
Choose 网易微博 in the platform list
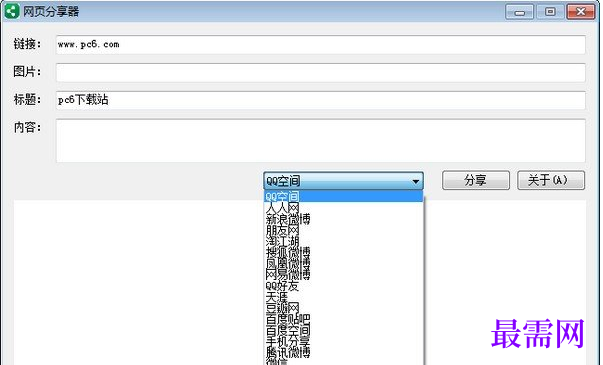click(343, 275)
